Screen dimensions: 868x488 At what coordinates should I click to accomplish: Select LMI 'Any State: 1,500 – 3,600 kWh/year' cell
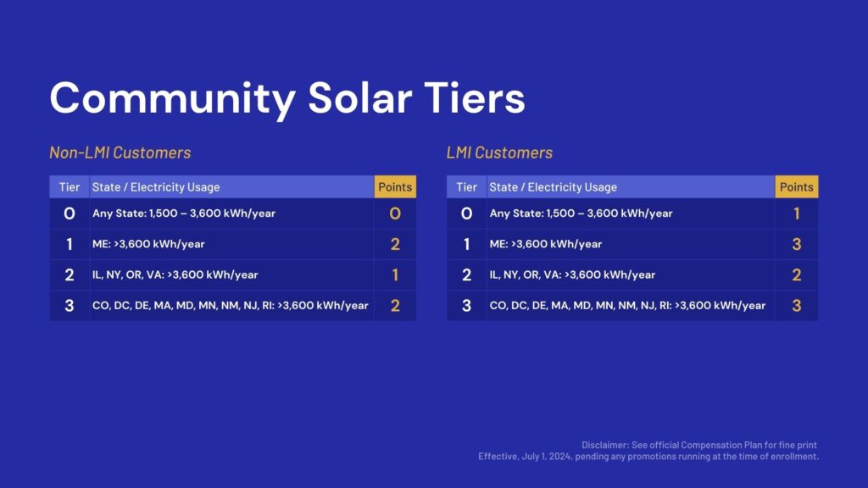click(631, 213)
